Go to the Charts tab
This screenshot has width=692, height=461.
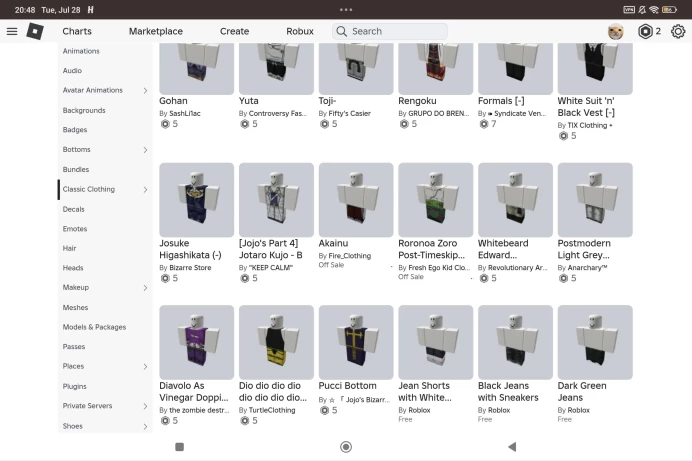point(77,31)
